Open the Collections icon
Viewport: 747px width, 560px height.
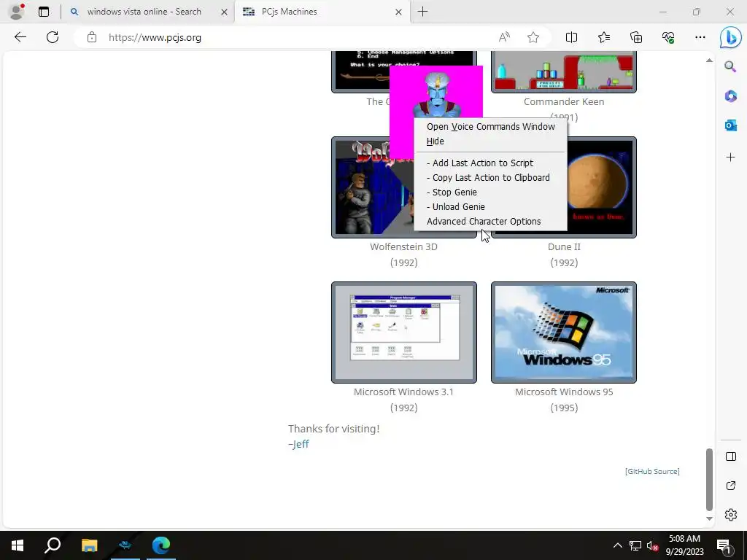point(636,37)
